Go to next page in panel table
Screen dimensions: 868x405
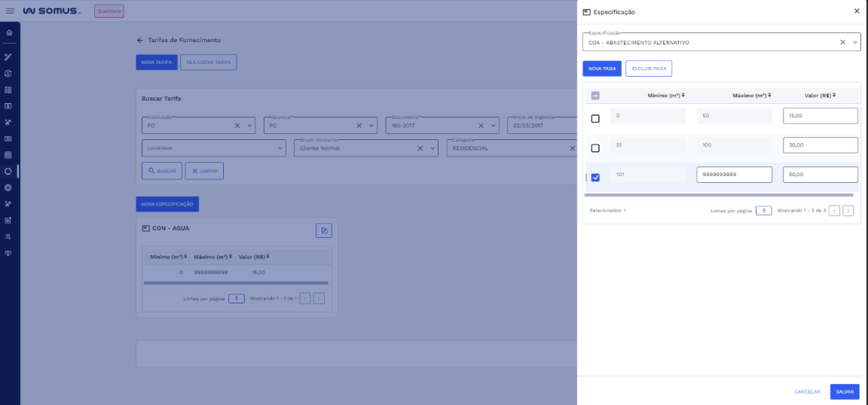point(848,211)
